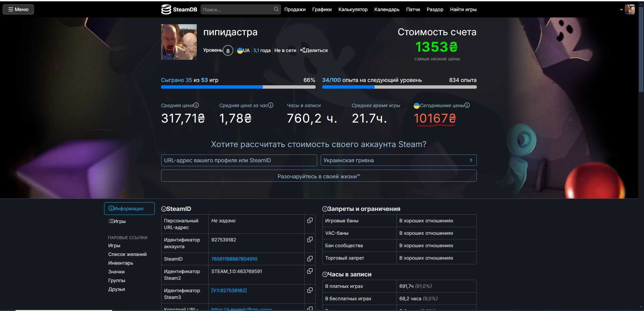The height and width of the screenshot is (311, 644).
Task: Click the search magnifier icon
Action: coord(276,9)
